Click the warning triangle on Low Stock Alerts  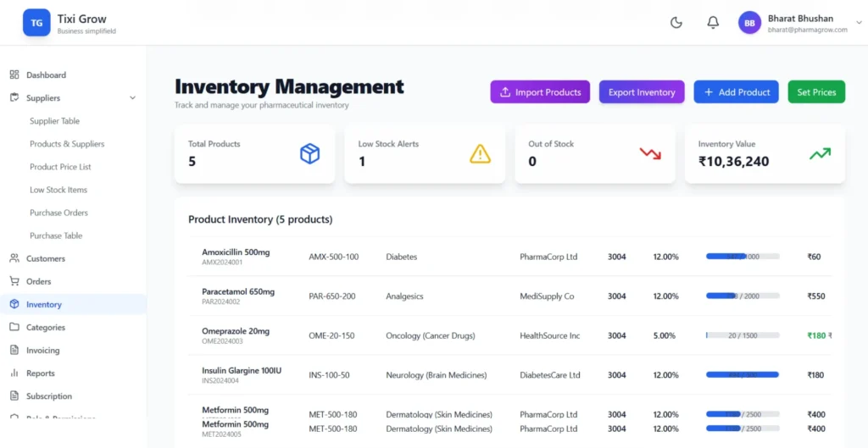481,153
